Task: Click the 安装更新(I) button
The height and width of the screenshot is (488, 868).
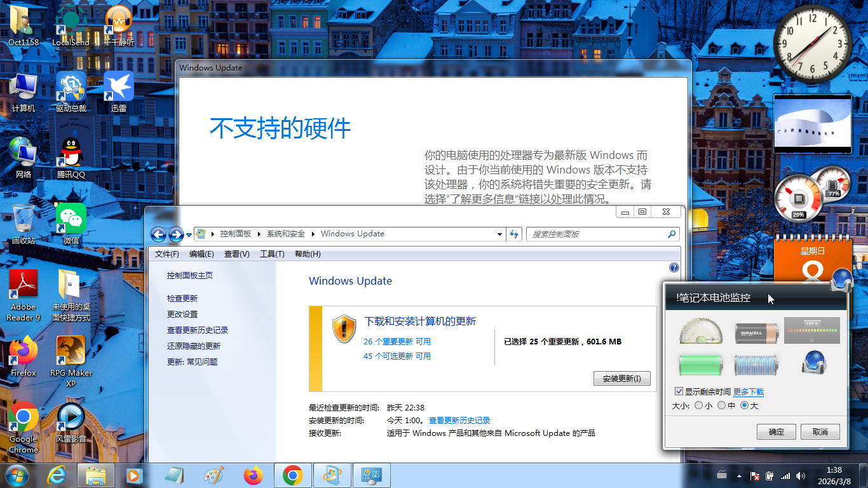Action: (x=621, y=378)
